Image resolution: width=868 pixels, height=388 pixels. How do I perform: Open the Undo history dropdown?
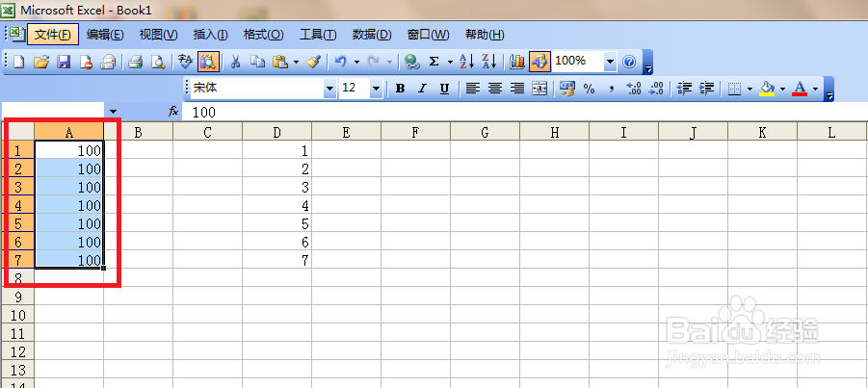pyautogui.click(x=356, y=62)
